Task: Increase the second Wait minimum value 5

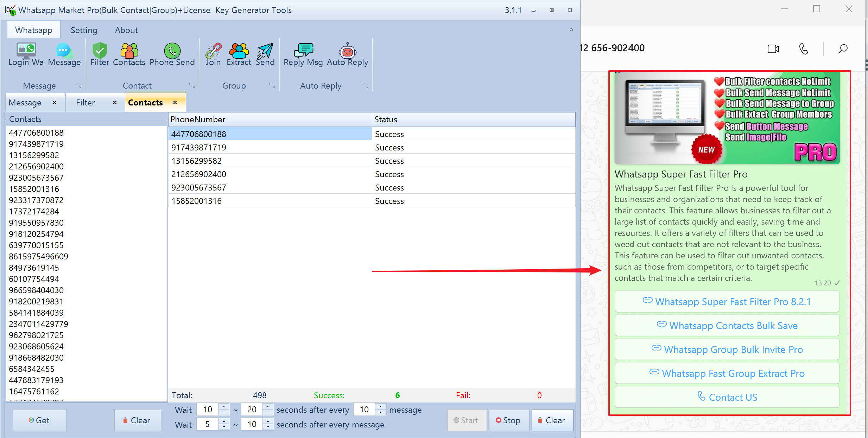Action: (x=224, y=421)
